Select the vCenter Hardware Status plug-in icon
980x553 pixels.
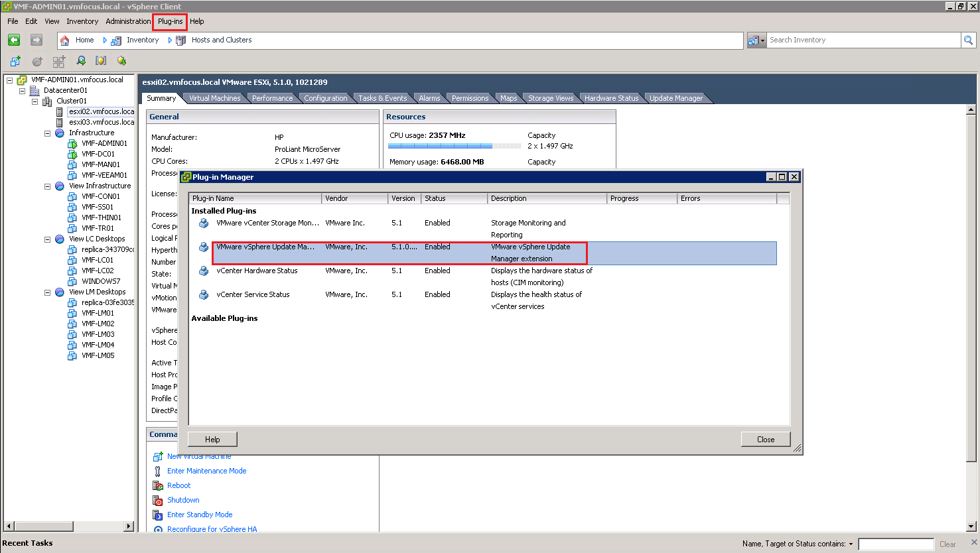point(204,271)
